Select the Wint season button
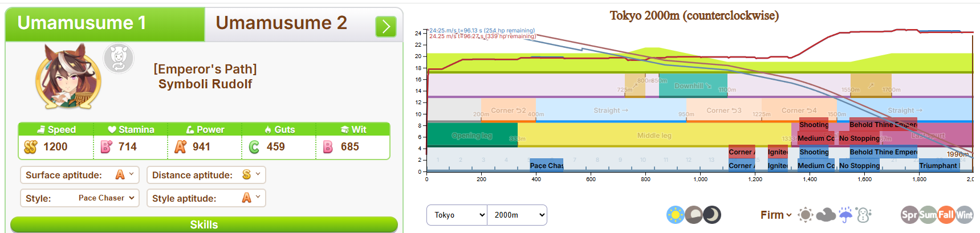The width and height of the screenshot is (980, 233). 965,215
